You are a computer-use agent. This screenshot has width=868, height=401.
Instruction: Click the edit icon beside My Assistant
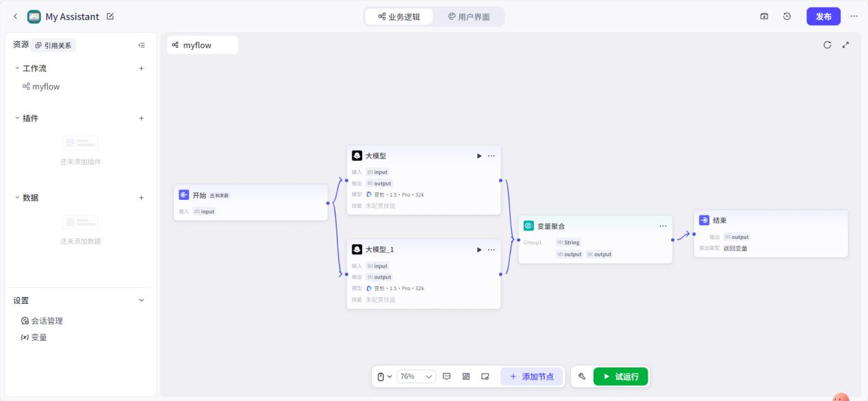(111, 16)
